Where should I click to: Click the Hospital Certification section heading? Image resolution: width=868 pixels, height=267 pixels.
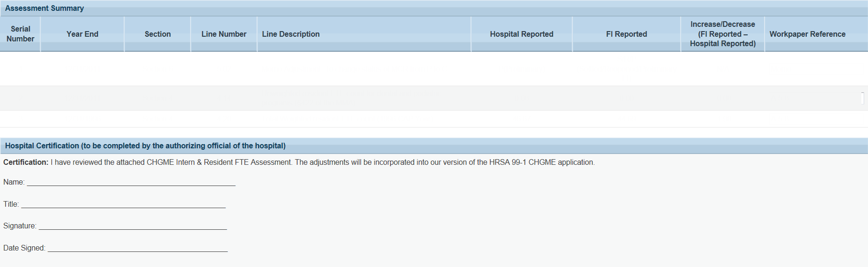(145, 146)
